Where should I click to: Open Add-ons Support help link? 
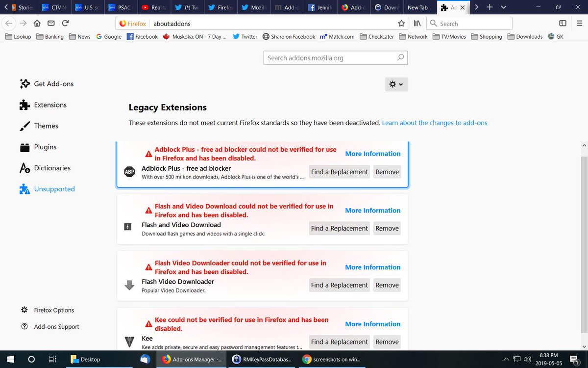click(50, 327)
